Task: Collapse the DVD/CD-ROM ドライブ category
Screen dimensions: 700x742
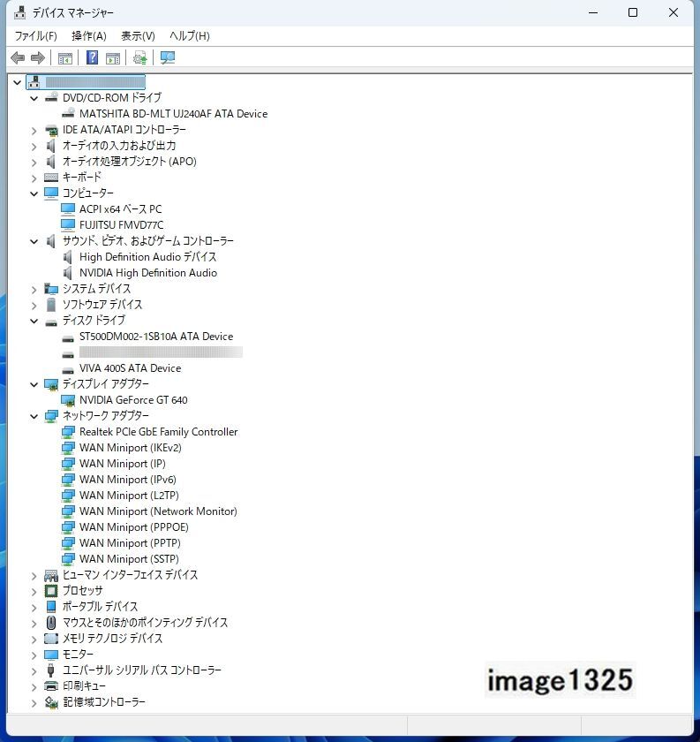Action: (34, 98)
